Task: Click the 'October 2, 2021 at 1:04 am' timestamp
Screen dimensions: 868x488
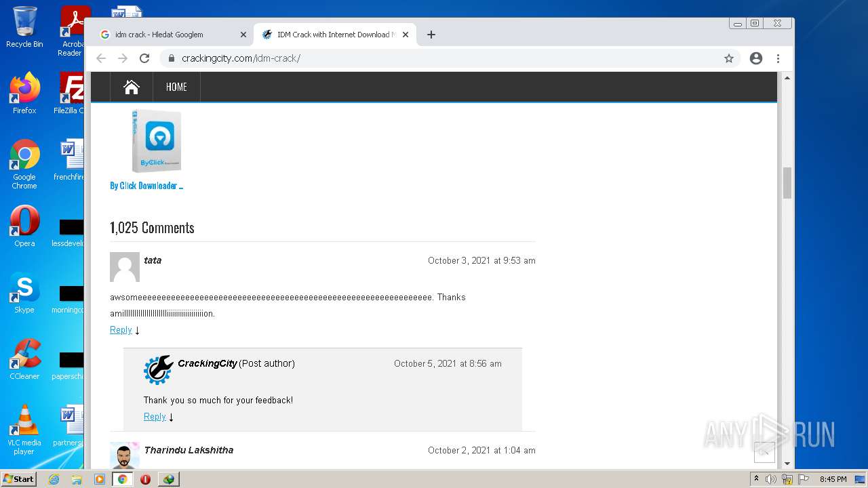Action: [x=481, y=450]
